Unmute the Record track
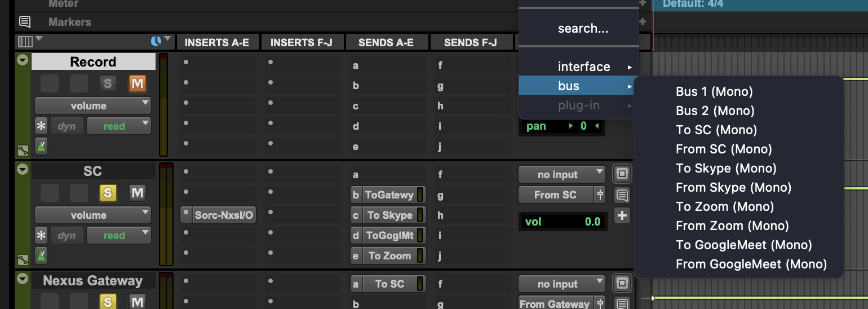The width and height of the screenshot is (868, 309). 137,84
